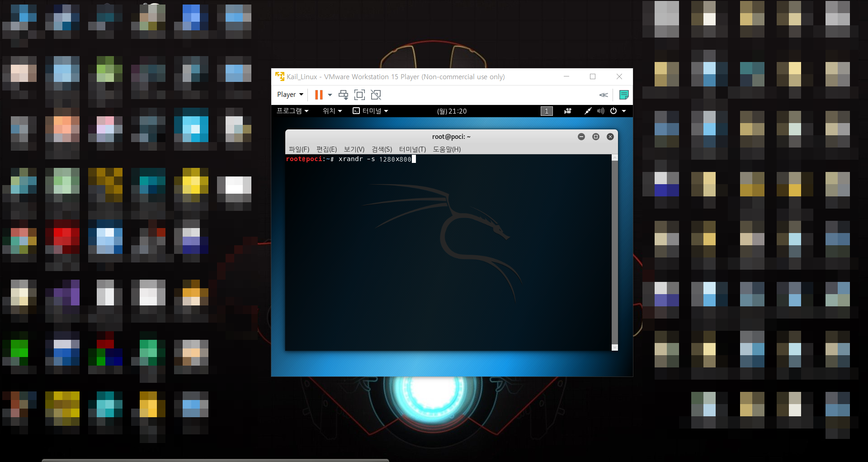868x462 pixels.
Task: Click the VMware logo in the title bar
Action: (x=280, y=76)
